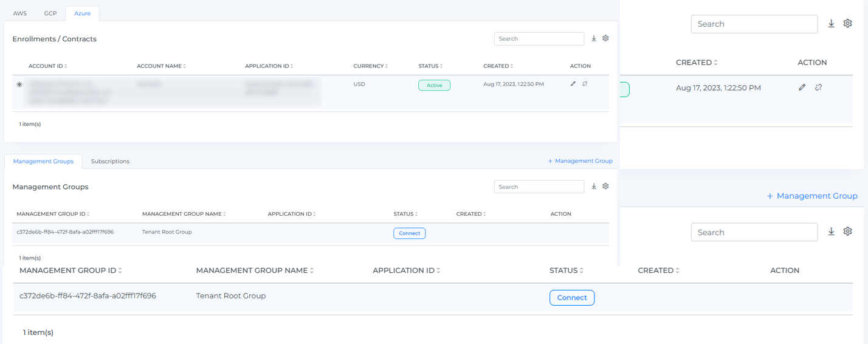Click the small edit pencil under ACTION column

573,84
